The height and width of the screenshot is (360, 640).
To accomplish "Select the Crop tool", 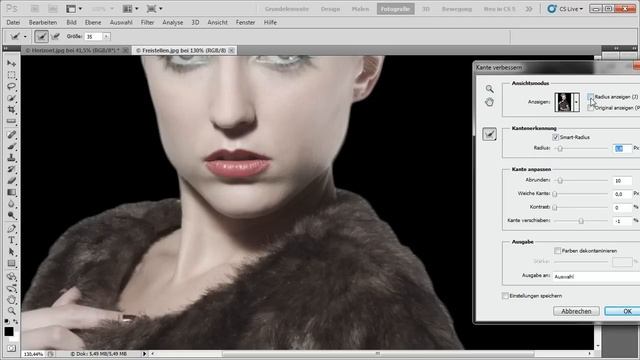I will (11, 109).
